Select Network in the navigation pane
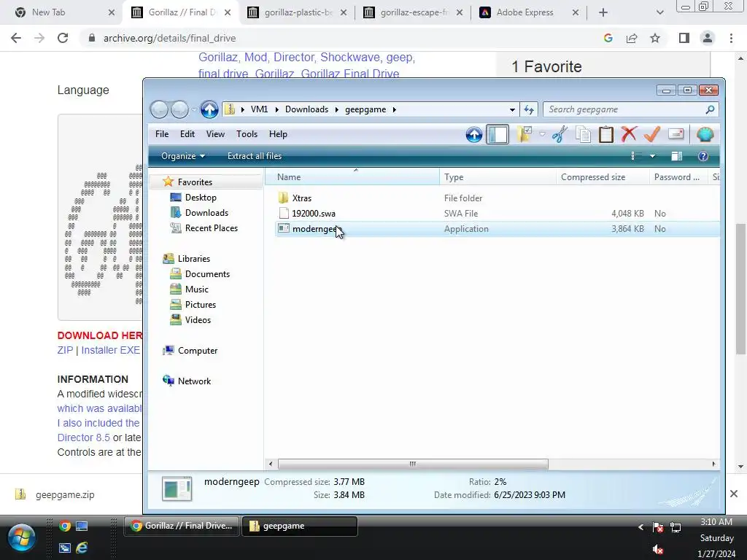The image size is (747, 560). [194, 381]
